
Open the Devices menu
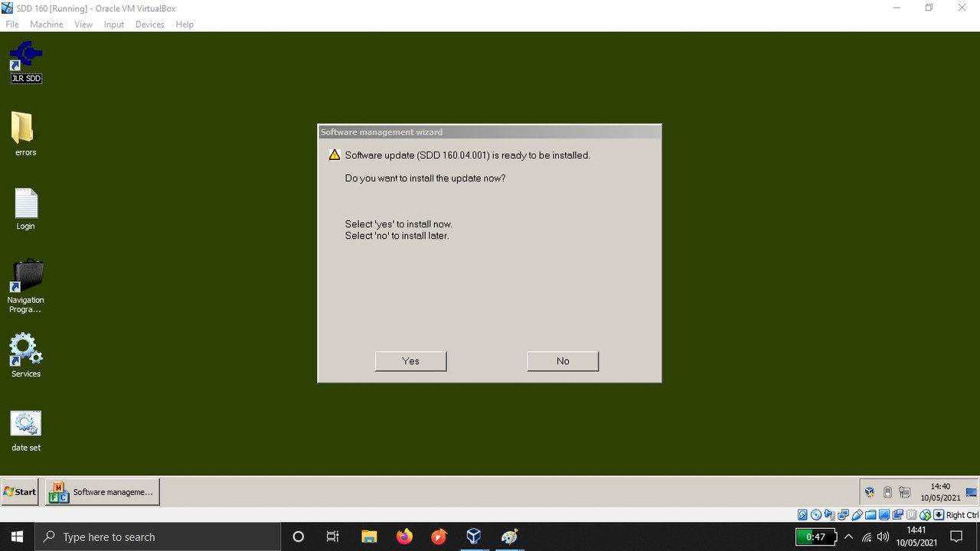(x=149, y=24)
